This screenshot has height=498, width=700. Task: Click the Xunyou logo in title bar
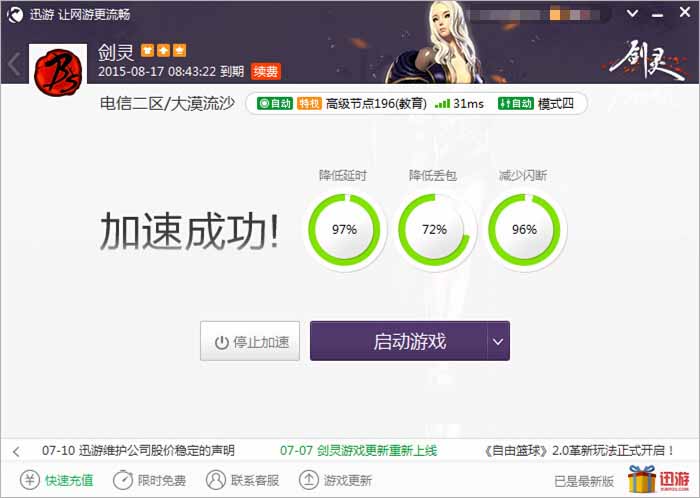(x=15, y=15)
